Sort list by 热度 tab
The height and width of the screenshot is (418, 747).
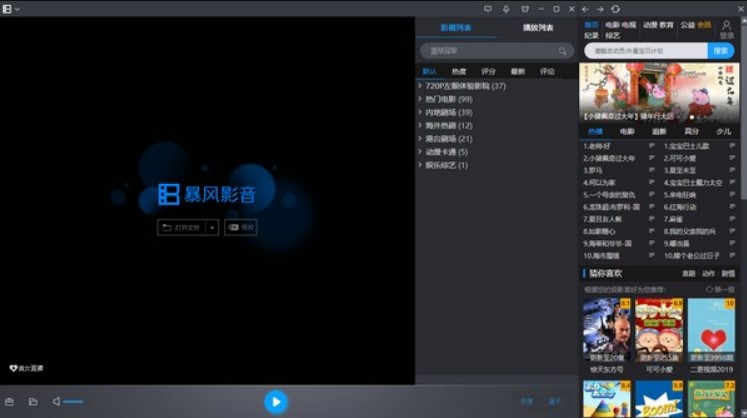tap(459, 71)
